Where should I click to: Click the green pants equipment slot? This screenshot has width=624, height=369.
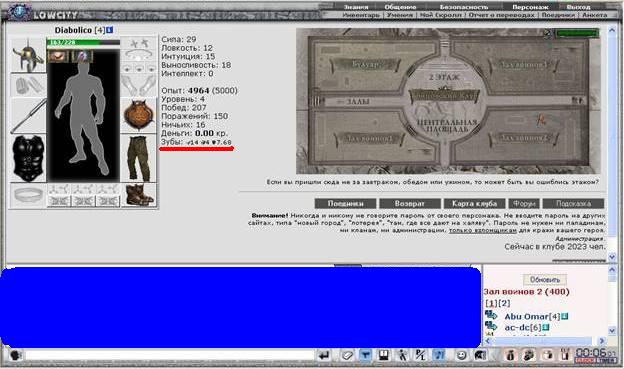[138, 158]
